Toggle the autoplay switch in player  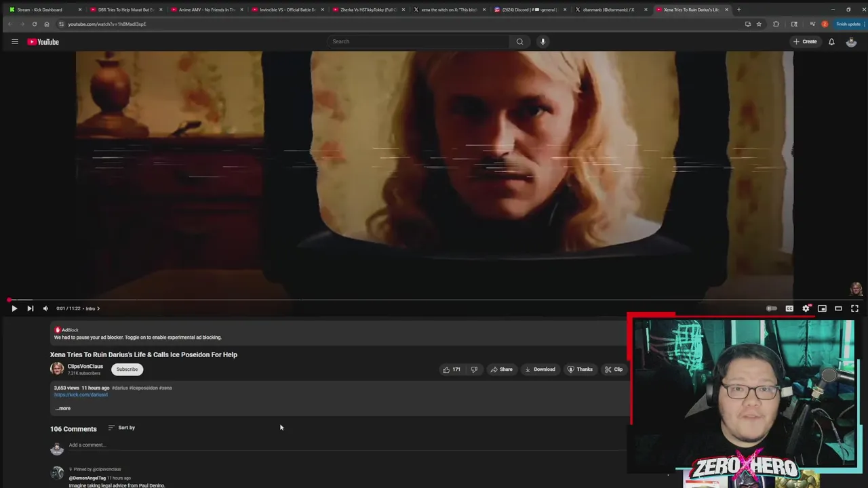click(772, 308)
